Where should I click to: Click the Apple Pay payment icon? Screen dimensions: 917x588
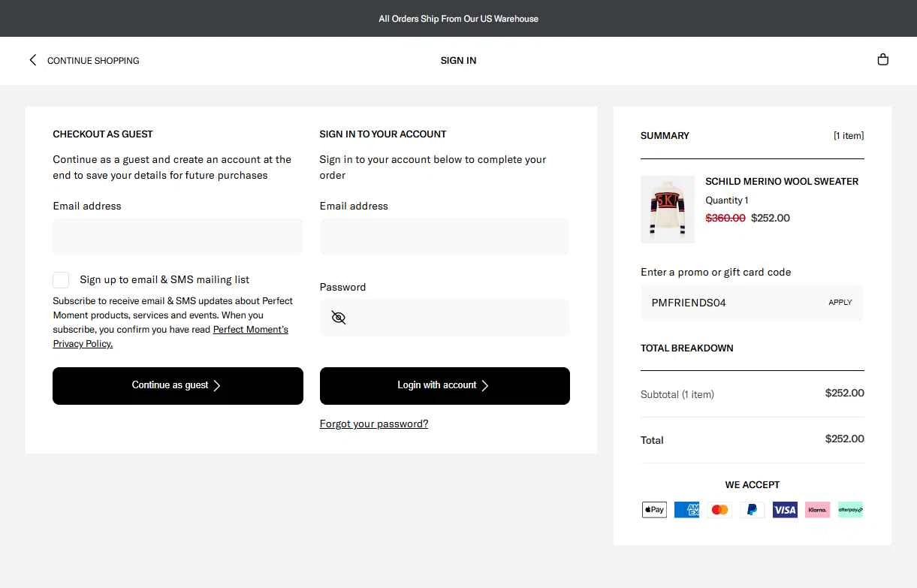pyautogui.click(x=654, y=510)
